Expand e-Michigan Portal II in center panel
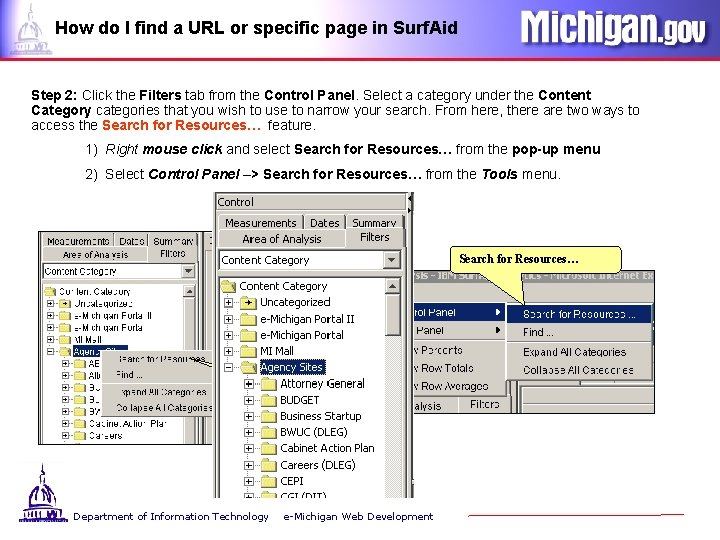This screenshot has height=540, width=720. click(x=228, y=319)
